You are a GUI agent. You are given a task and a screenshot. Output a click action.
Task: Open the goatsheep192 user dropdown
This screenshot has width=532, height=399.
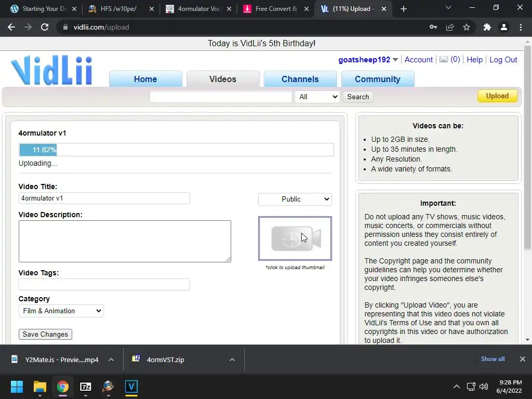coord(395,60)
